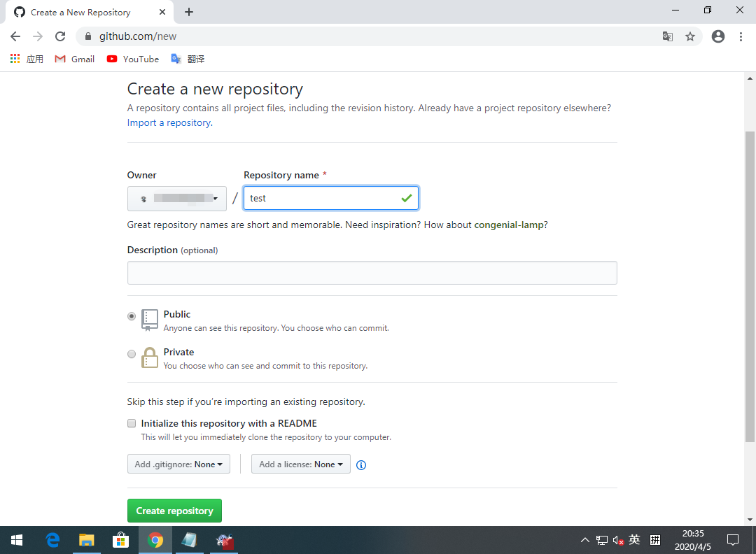Open the Apps bookmark shortcut

click(27, 59)
